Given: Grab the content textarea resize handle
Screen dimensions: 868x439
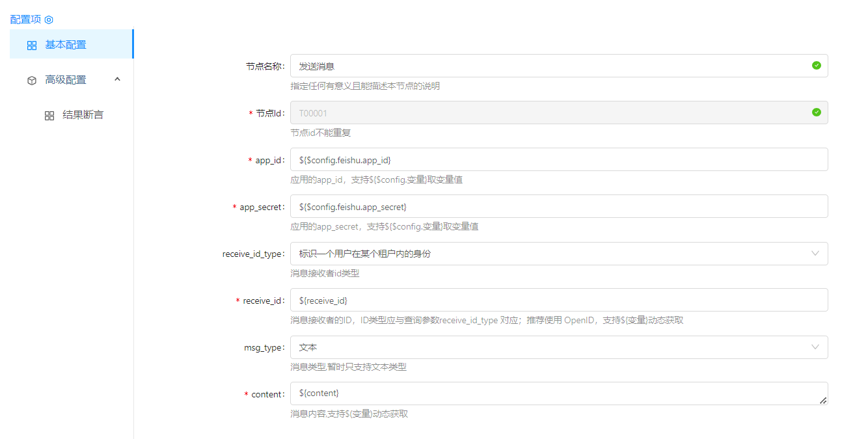Looking at the screenshot, I should click(x=823, y=401).
